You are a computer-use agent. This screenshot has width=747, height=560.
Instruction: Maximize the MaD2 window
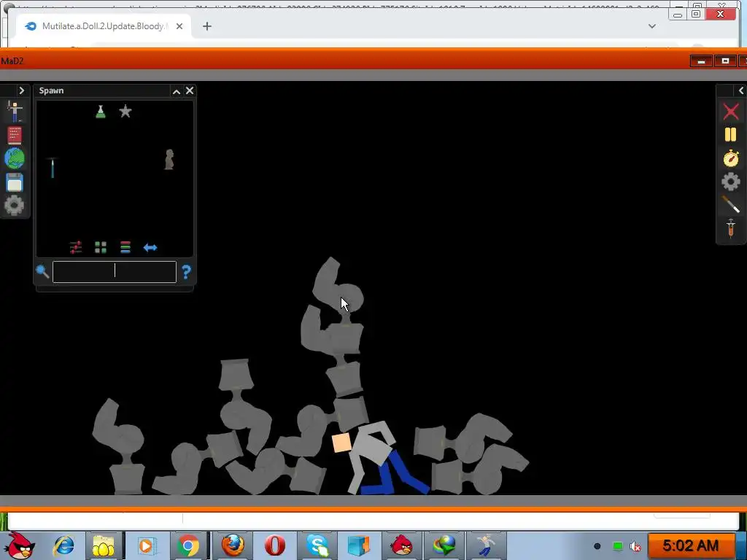click(725, 61)
